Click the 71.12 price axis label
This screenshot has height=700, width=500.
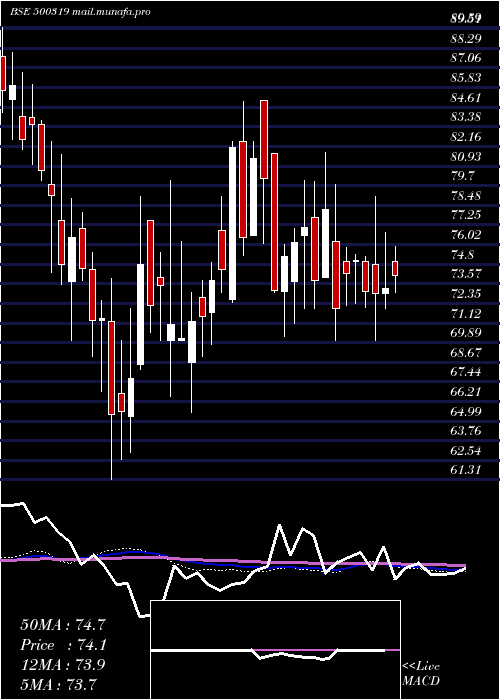(466, 313)
